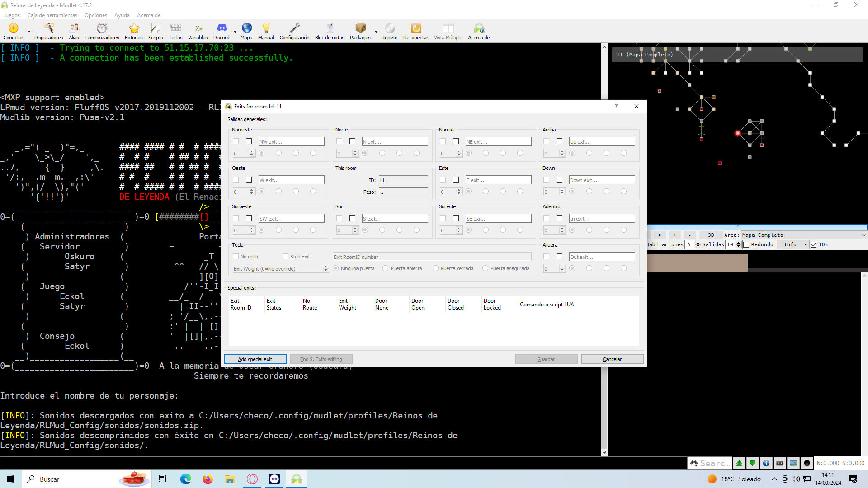This screenshot has height=488, width=868.
Task: Click the Search field in status bar
Action: 715,463
